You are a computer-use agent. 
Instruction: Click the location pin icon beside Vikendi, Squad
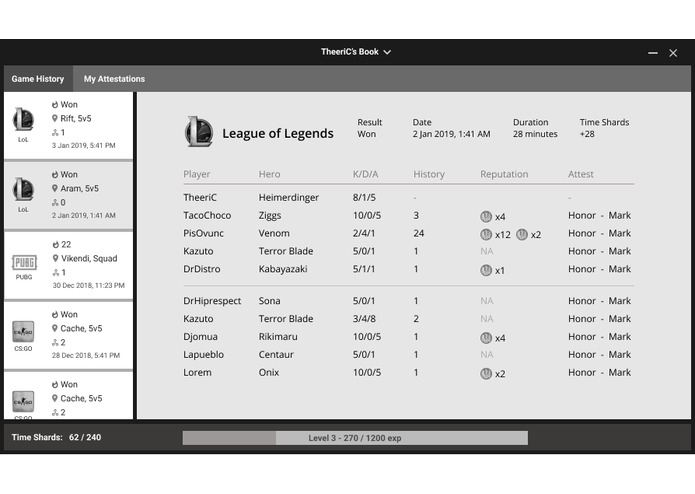tap(55, 258)
